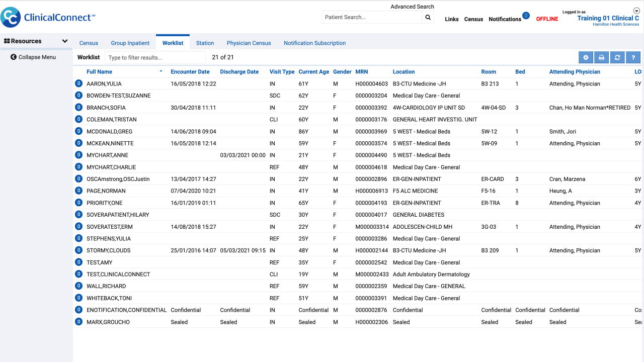Image resolution: width=644 pixels, height=362 pixels.
Task: Click the patient search magnifier icon
Action: pyautogui.click(x=428, y=17)
